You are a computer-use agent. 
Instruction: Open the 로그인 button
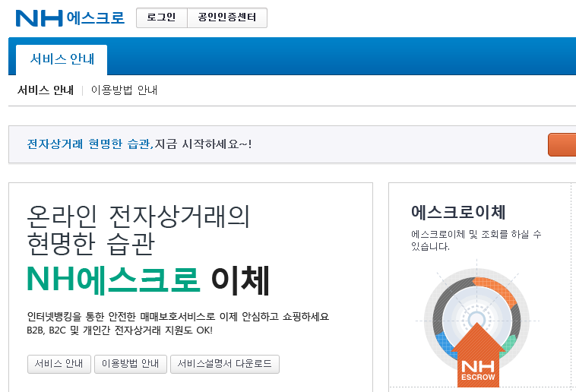(162, 17)
